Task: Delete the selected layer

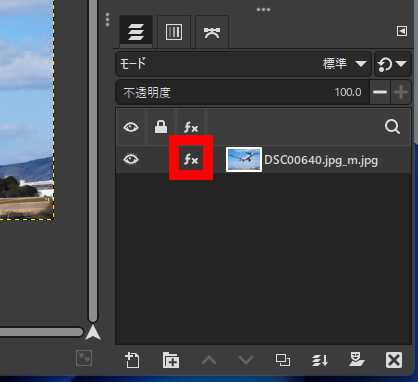Action: click(x=394, y=360)
